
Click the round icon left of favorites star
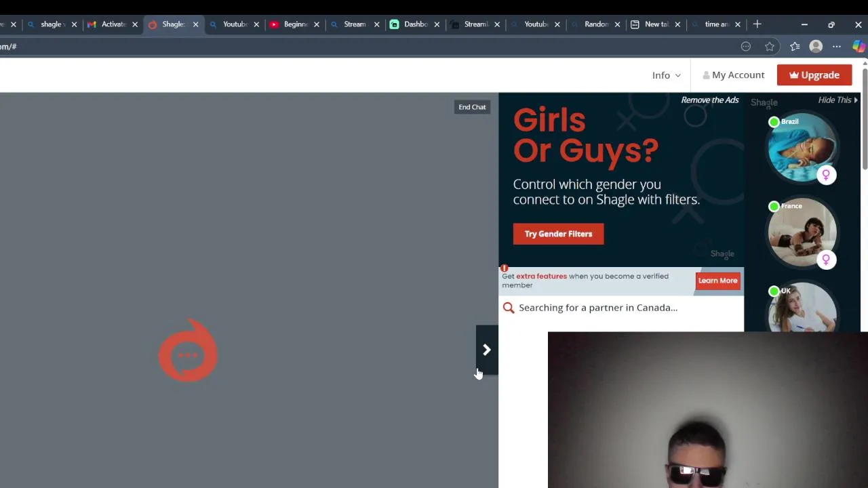point(746,47)
